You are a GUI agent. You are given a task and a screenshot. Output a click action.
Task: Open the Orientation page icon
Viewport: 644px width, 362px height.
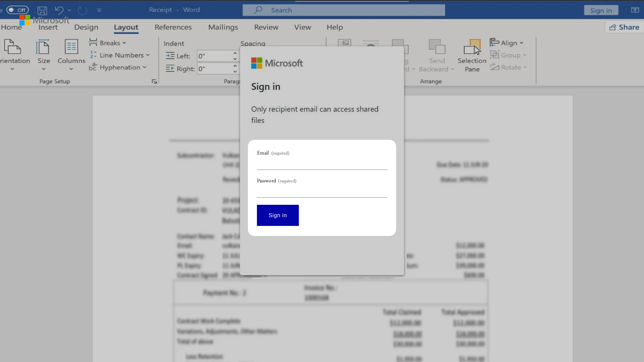12,47
